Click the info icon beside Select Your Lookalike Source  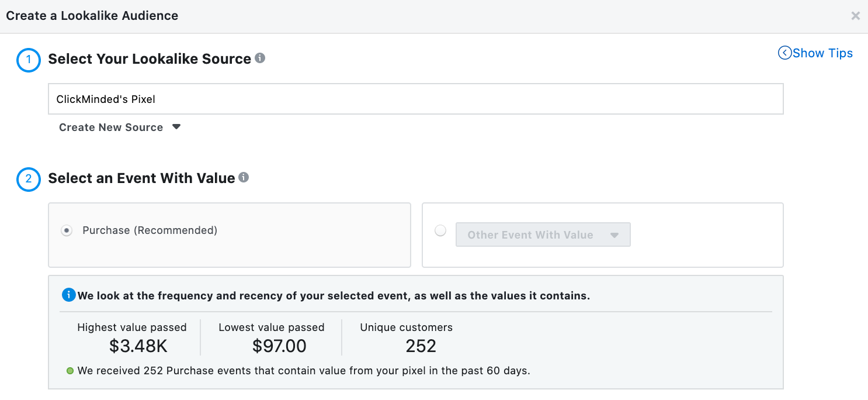tap(261, 58)
